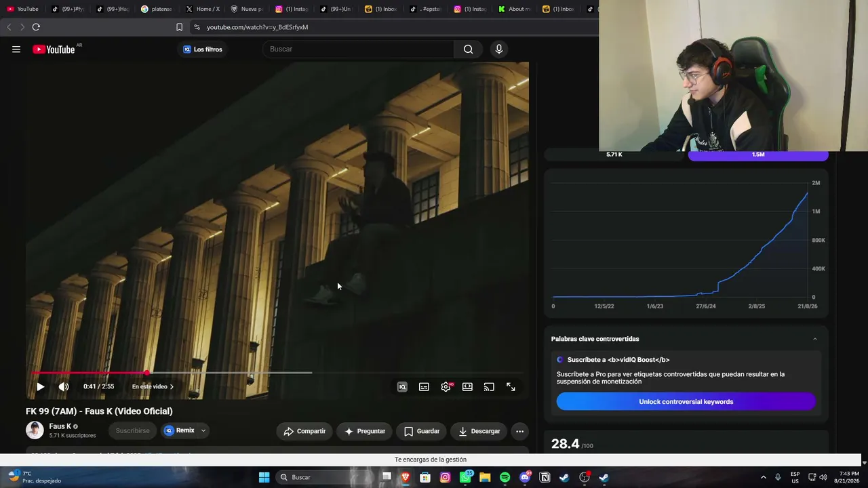
Task: Open Spotify from the taskbar
Action: (505, 477)
